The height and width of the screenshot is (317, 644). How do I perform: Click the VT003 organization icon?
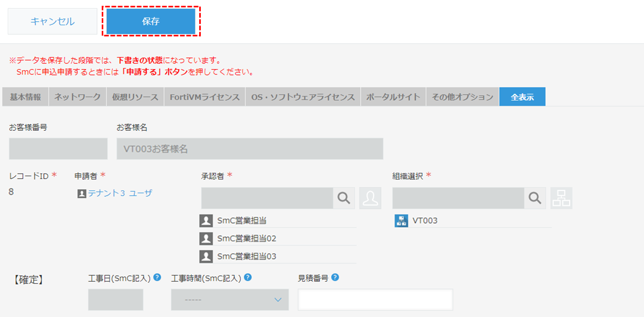401,220
